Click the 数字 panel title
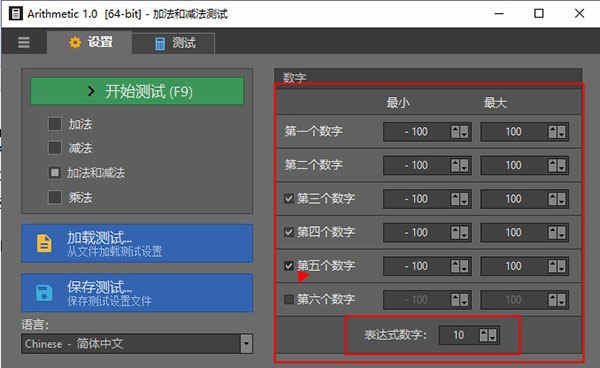The width and height of the screenshot is (600, 368). coord(295,78)
